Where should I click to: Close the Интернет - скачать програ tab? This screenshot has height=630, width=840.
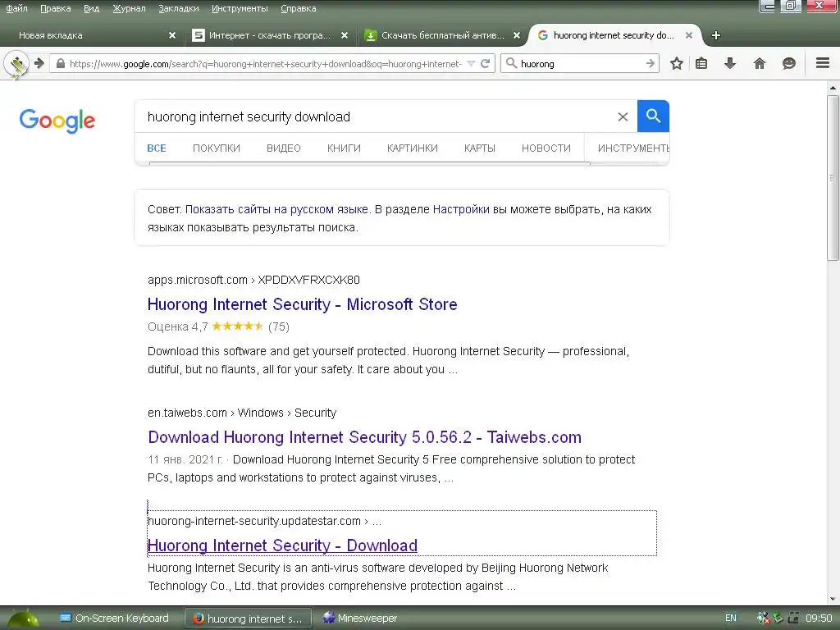coord(345,35)
